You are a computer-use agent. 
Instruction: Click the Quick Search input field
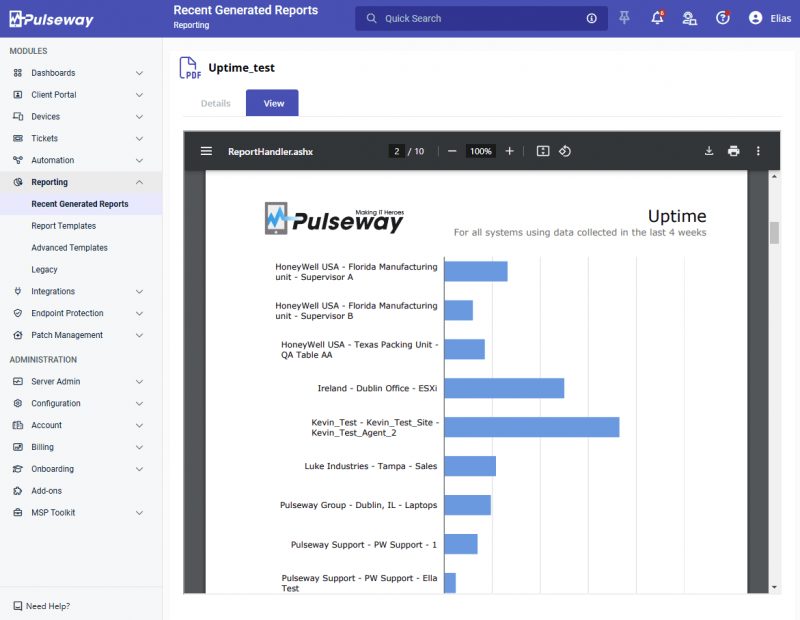click(x=481, y=18)
